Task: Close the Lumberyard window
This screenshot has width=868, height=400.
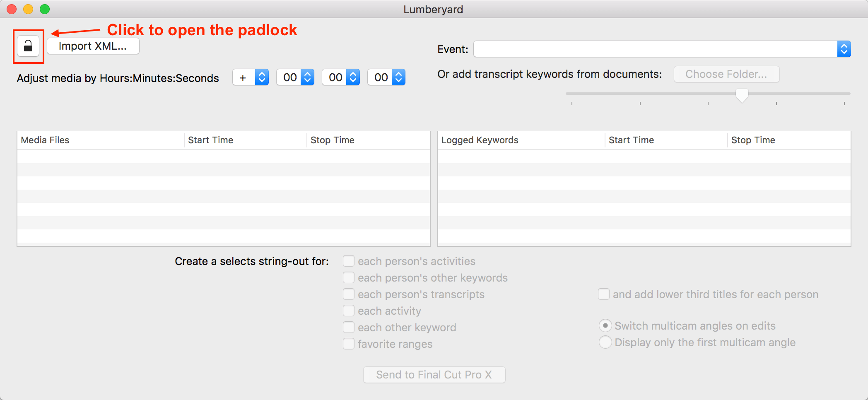Action: tap(12, 9)
